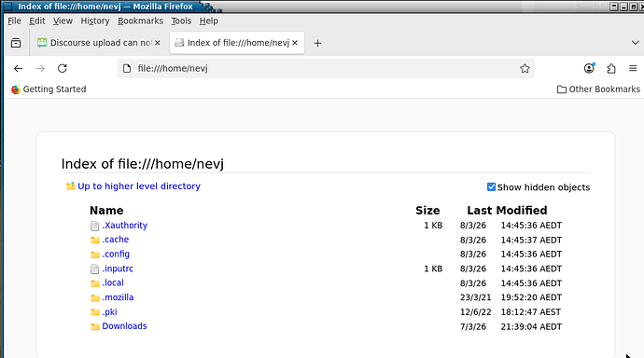
Task: Click the 18:12:47 AEST time entry
Action: point(531,312)
